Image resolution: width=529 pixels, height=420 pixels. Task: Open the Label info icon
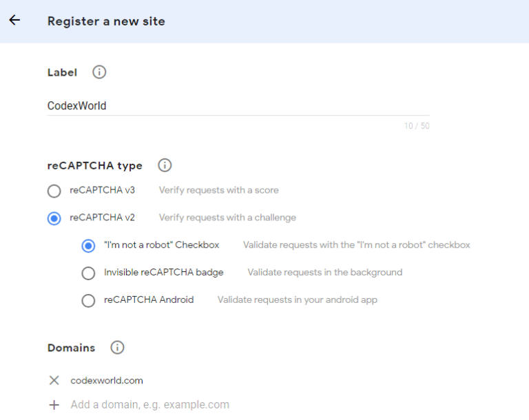[x=99, y=72]
